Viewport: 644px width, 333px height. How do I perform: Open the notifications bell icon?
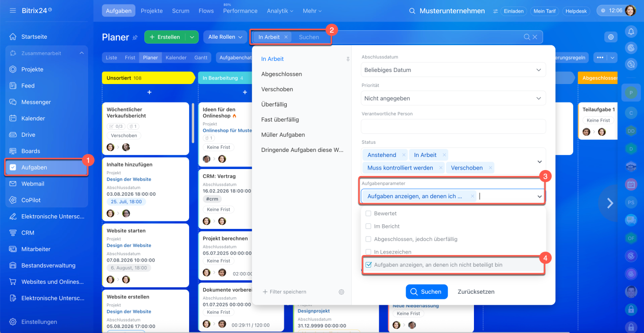pyautogui.click(x=630, y=32)
